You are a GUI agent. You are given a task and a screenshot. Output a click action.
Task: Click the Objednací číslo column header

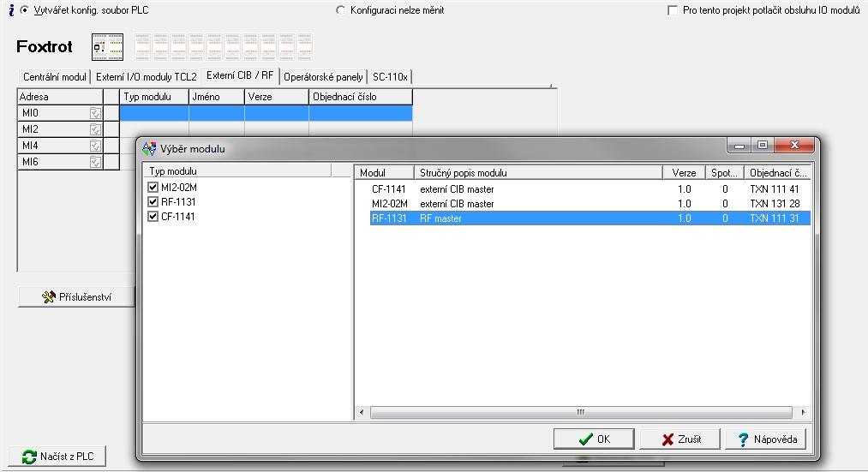pyautogui.click(x=361, y=97)
